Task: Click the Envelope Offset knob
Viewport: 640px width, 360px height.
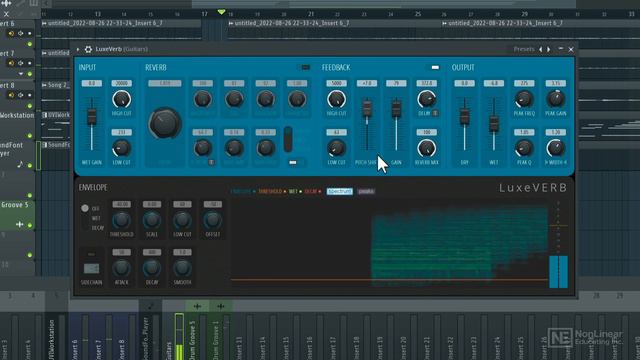Action: pos(212,220)
